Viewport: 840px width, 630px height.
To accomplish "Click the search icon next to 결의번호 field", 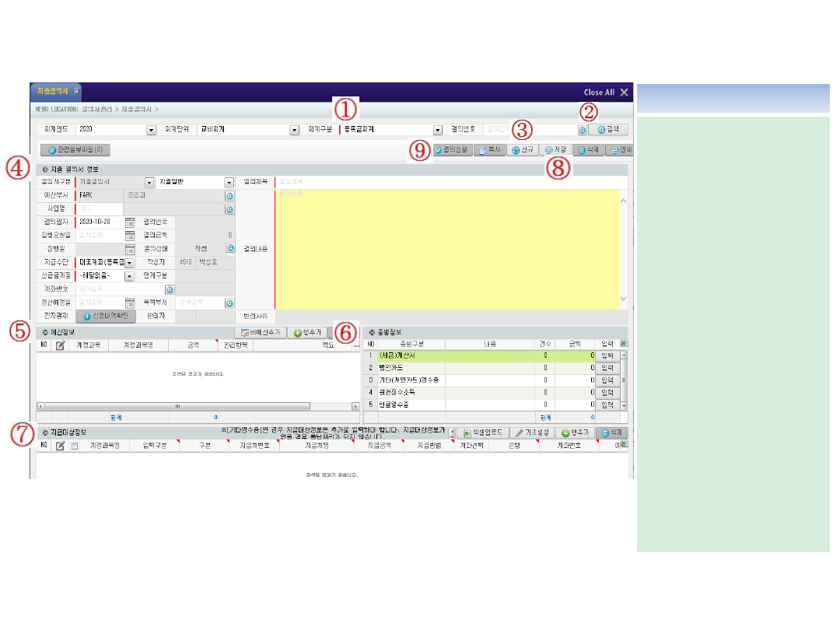I will [x=583, y=131].
